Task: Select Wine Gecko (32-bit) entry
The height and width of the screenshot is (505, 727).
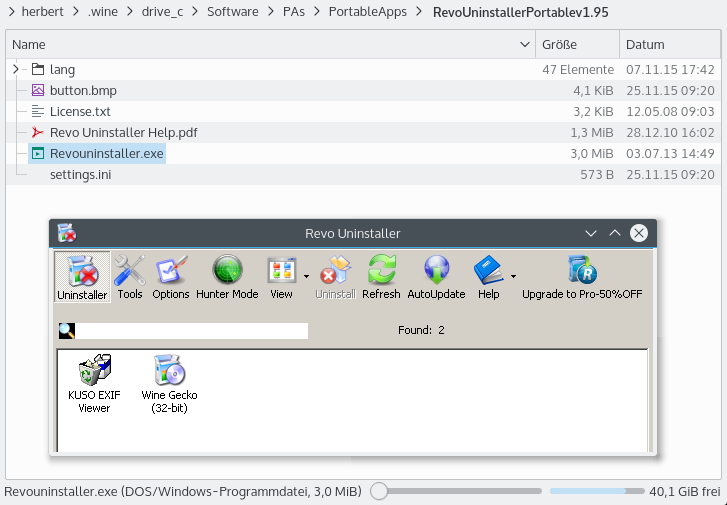Action: click(x=169, y=383)
